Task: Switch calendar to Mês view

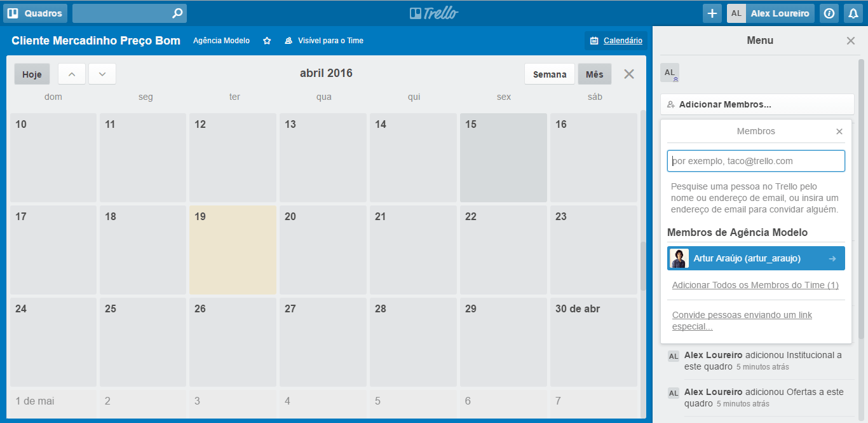Action: [594, 74]
